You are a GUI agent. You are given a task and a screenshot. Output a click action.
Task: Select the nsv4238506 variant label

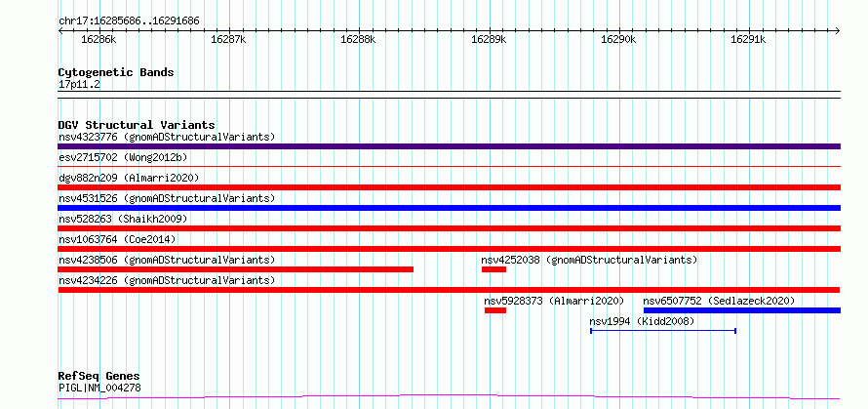click(x=167, y=260)
